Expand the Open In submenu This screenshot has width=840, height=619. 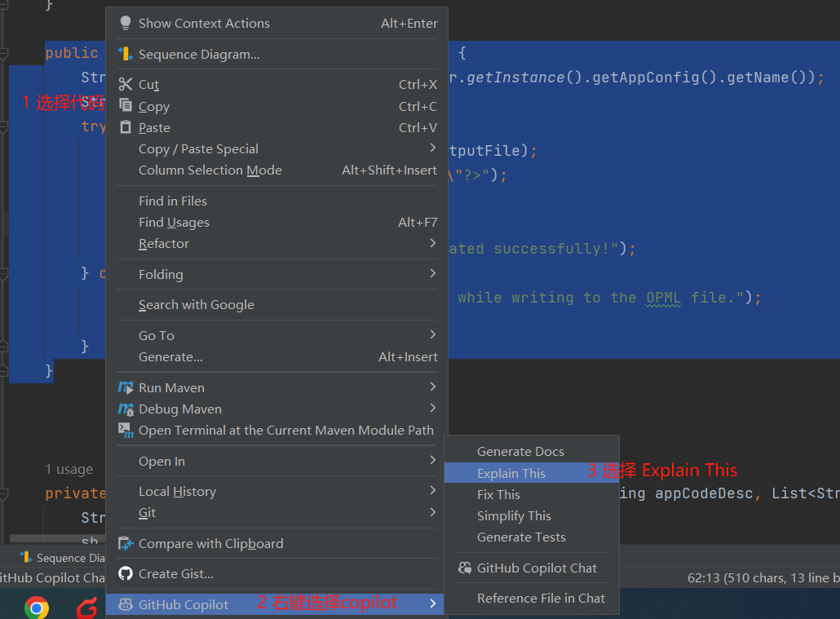(x=433, y=461)
